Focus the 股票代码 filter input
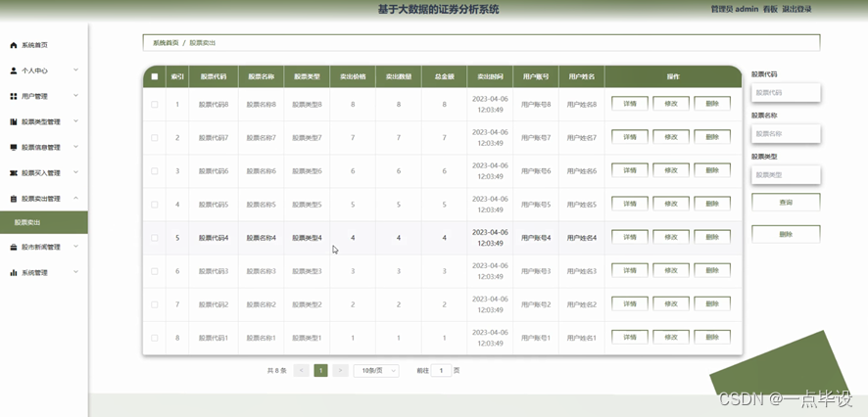 [786, 93]
